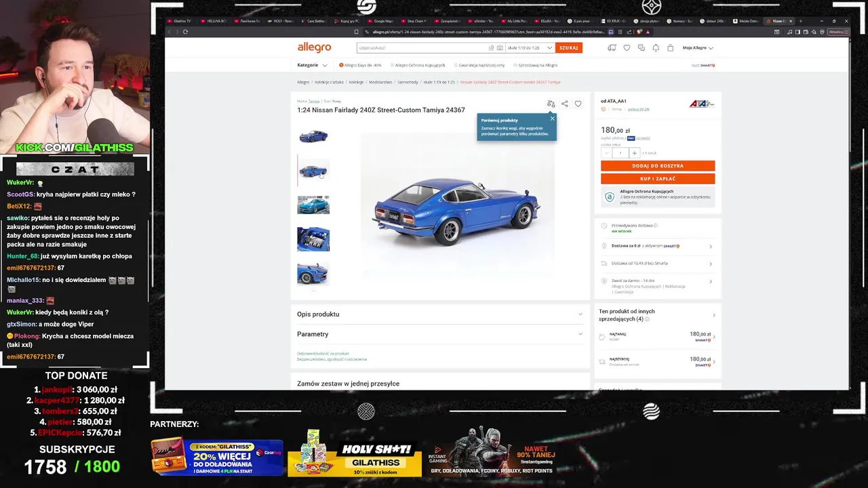Click the compare products scale icon

(551, 104)
